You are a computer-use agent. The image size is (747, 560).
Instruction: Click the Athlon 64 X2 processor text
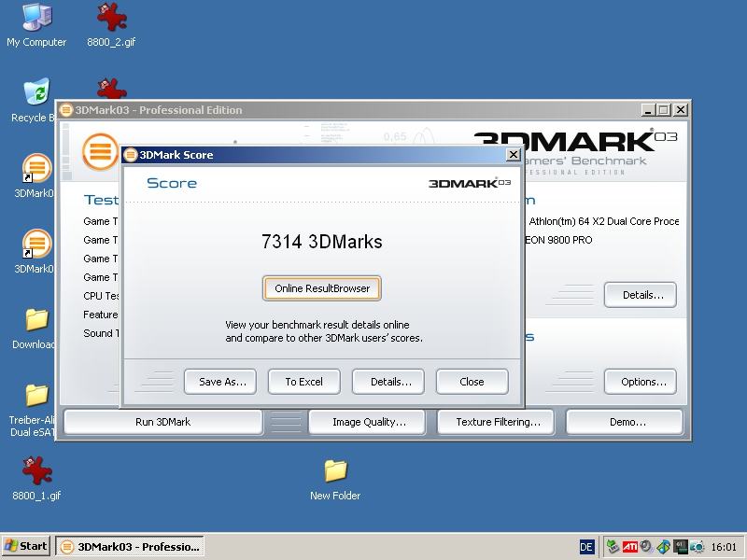(x=603, y=221)
